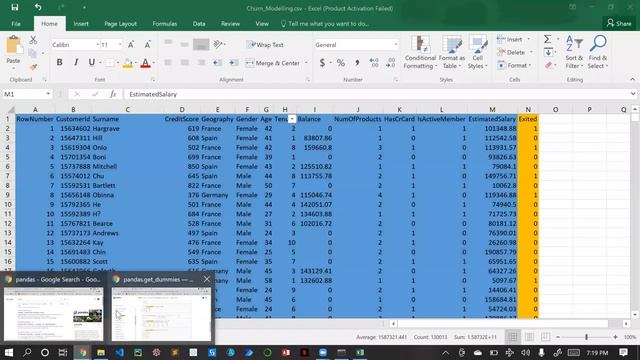
Task: Click the AutoSum sigma icon
Action: (x=547, y=39)
